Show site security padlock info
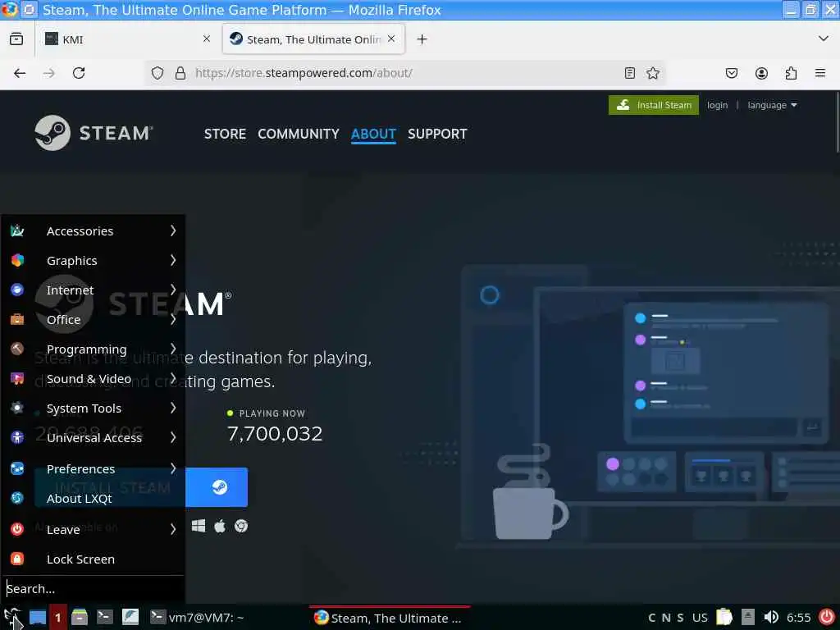The image size is (840, 630). tap(180, 73)
